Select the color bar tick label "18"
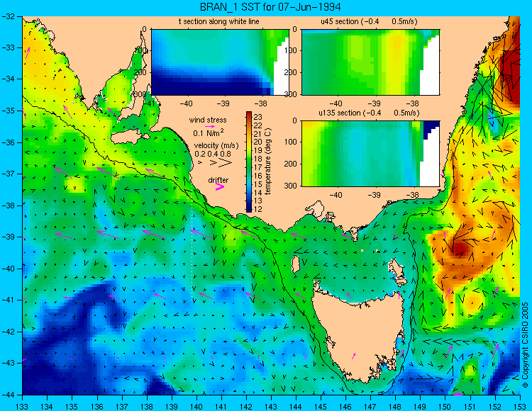This screenshot has width=532, height=411. (258, 159)
